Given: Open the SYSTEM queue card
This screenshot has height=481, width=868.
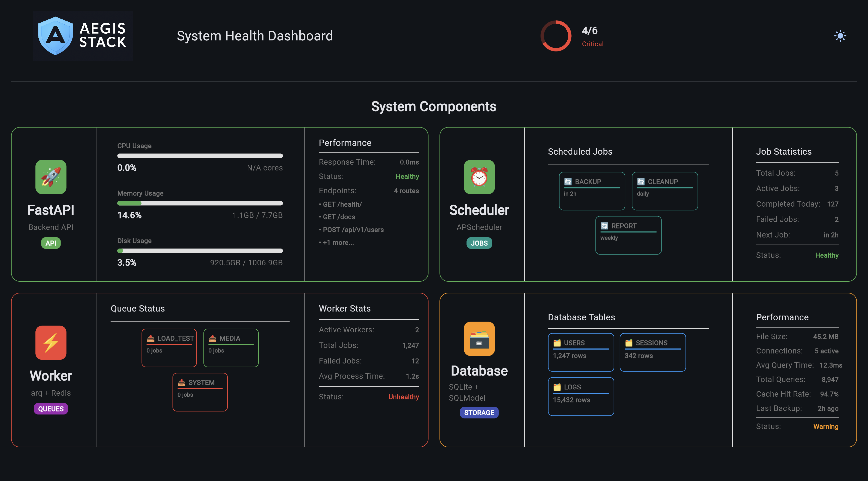Looking at the screenshot, I should click(200, 392).
